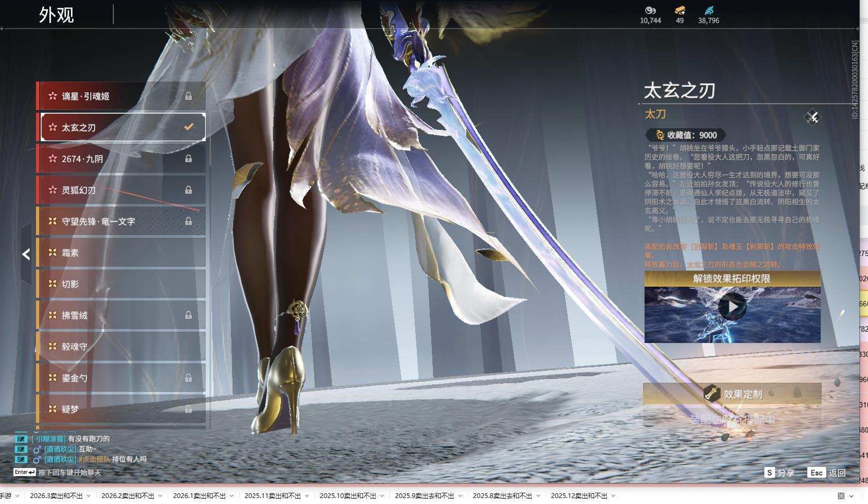Click the 10,744 currency icon
Image resolution: width=868 pixels, height=504 pixels.
650,10
